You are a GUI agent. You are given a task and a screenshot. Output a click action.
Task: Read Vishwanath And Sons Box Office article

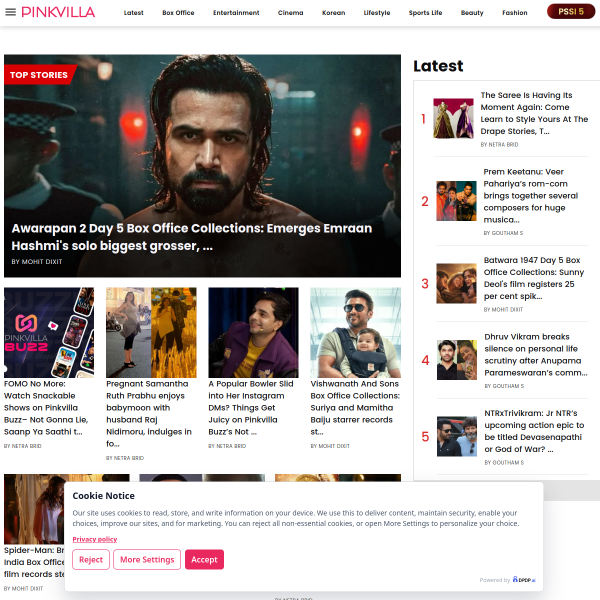[x=355, y=408]
